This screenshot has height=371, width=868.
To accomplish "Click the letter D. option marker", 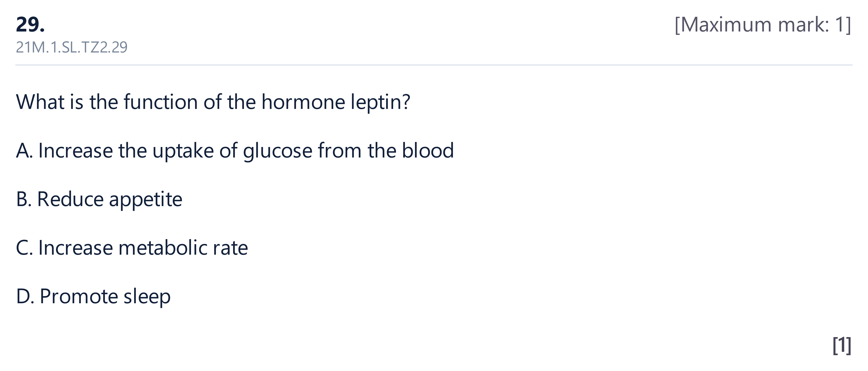I will pos(25,297).
